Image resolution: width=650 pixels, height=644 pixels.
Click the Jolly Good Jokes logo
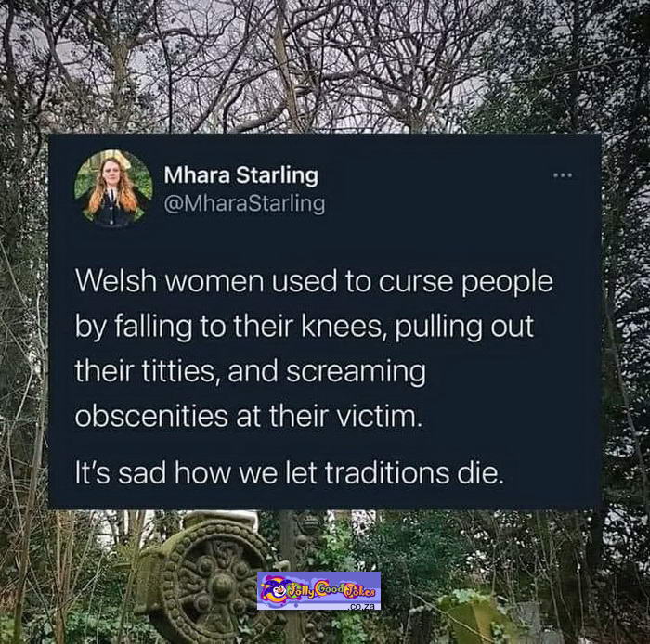318,590
